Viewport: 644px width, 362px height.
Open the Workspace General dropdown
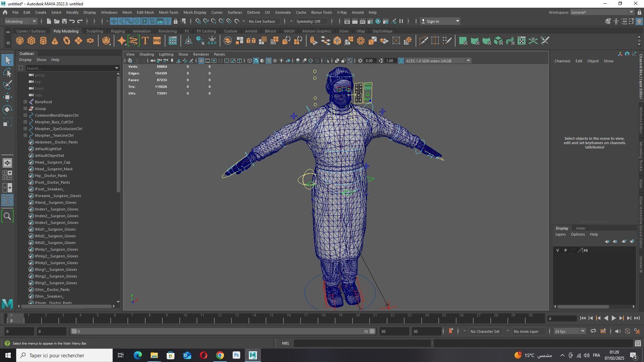602,12
